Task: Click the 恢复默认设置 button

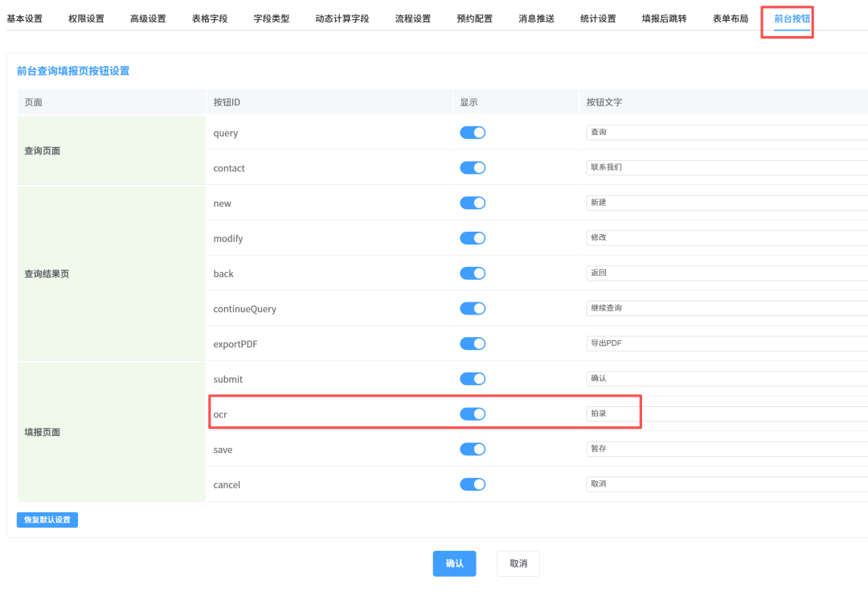Action: coord(47,520)
